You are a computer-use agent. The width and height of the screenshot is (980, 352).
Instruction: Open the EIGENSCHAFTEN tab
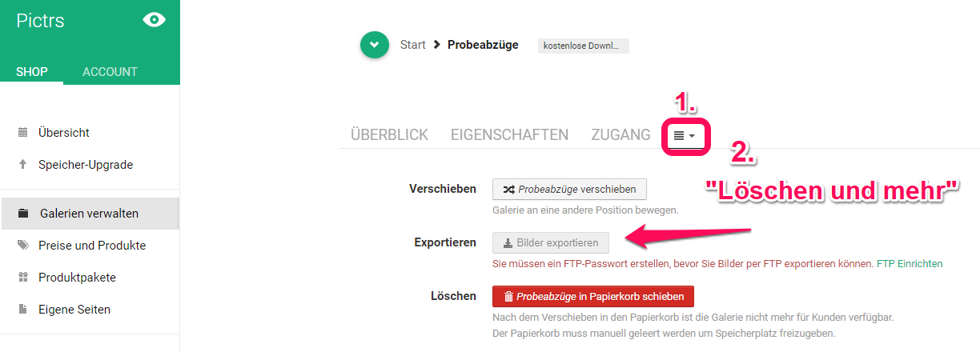(x=510, y=135)
